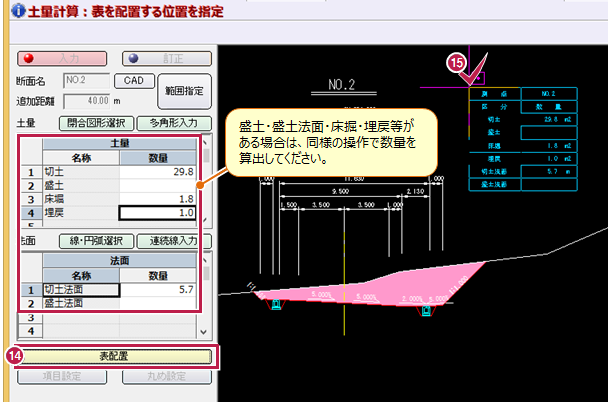Screen dimensions: 608x402
Task: Click the 丸め設定 button
Action: [167, 376]
